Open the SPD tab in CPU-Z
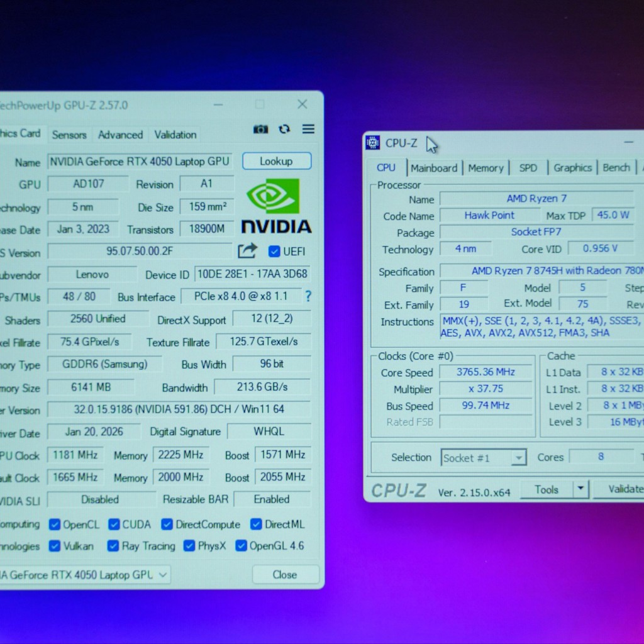The image size is (644, 644). (x=528, y=168)
